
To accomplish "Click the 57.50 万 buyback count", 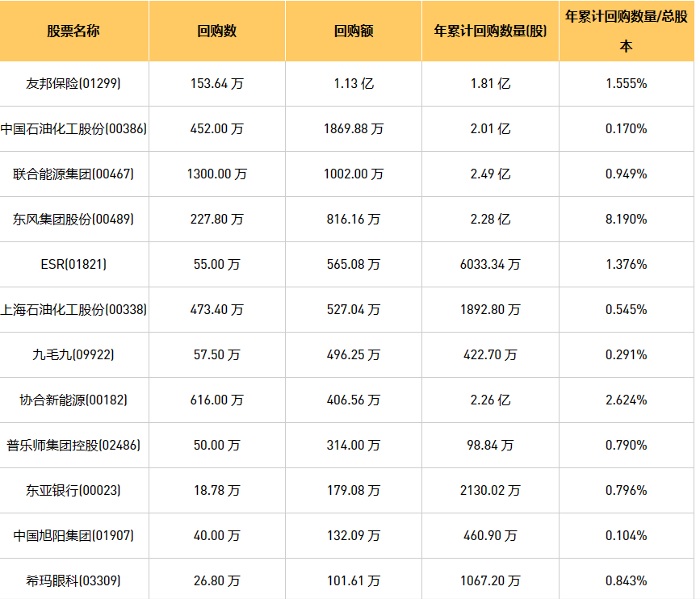I will point(217,354).
